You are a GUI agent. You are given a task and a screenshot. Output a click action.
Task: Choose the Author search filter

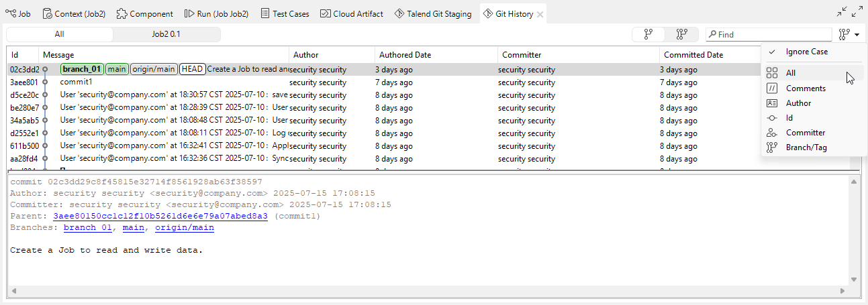[x=798, y=103]
